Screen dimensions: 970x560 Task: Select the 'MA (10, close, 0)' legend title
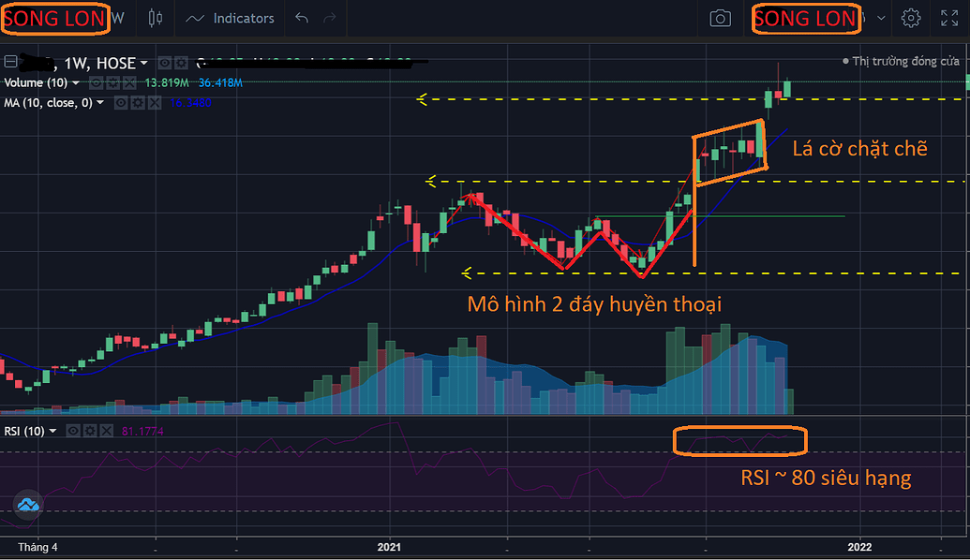[x=48, y=103]
